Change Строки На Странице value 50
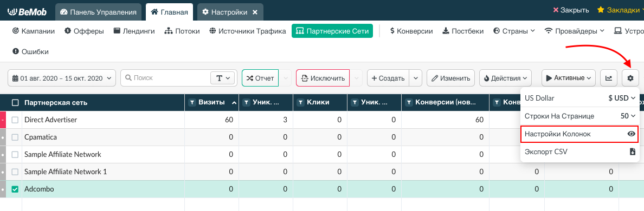 [628, 116]
